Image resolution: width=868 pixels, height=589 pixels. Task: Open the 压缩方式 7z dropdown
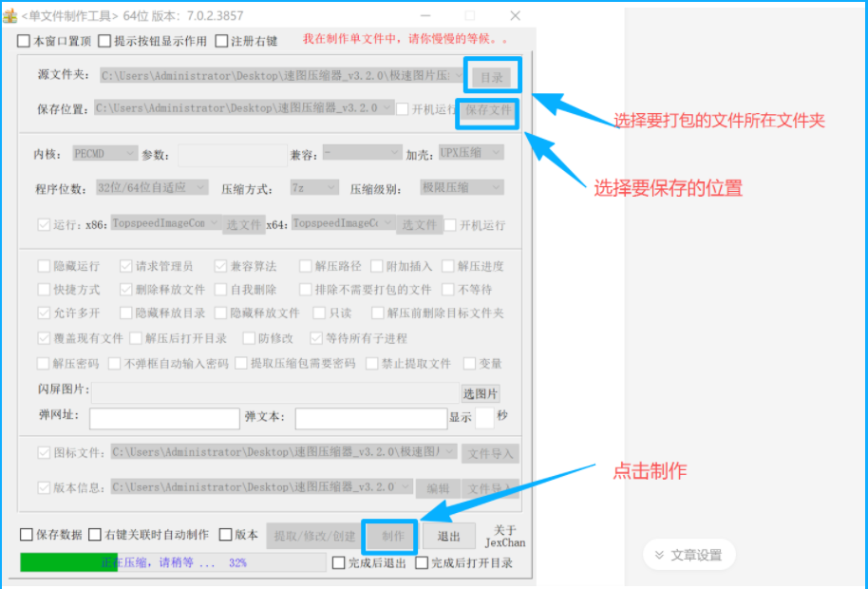[x=313, y=187]
